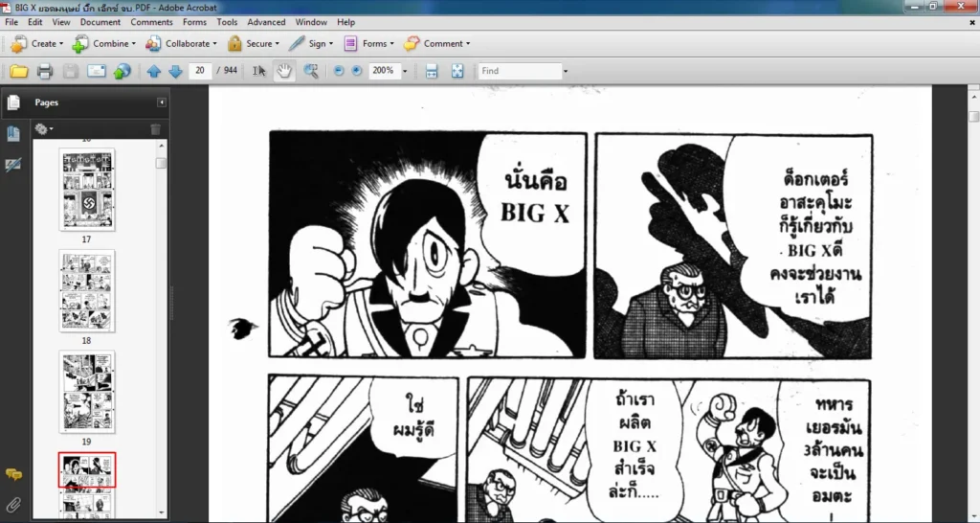Viewport: 980px width, 523px height.
Task: Go to next page with down arrow
Action: point(176,71)
